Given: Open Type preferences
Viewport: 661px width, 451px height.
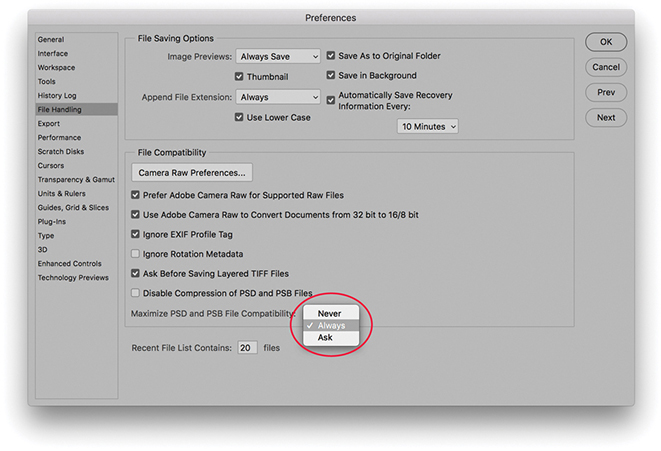Looking at the screenshot, I should click(x=46, y=236).
